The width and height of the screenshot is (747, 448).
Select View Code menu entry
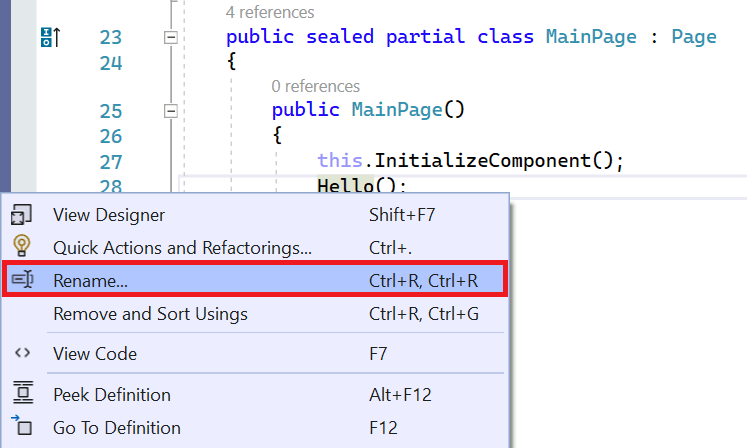(255, 354)
